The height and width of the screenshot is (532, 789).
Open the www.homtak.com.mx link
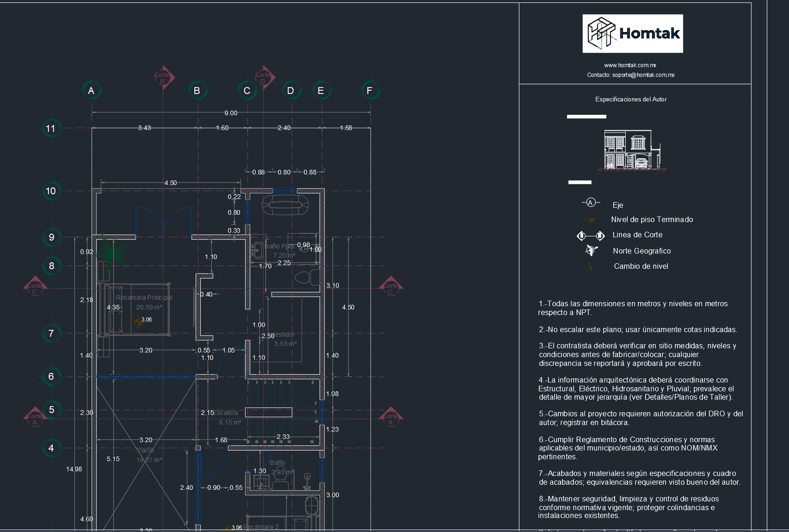click(631, 65)
